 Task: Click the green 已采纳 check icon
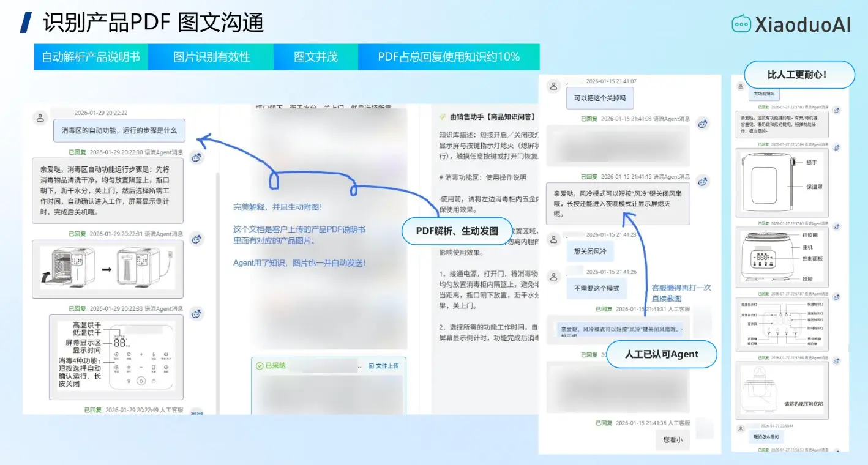tap(260, 365)
